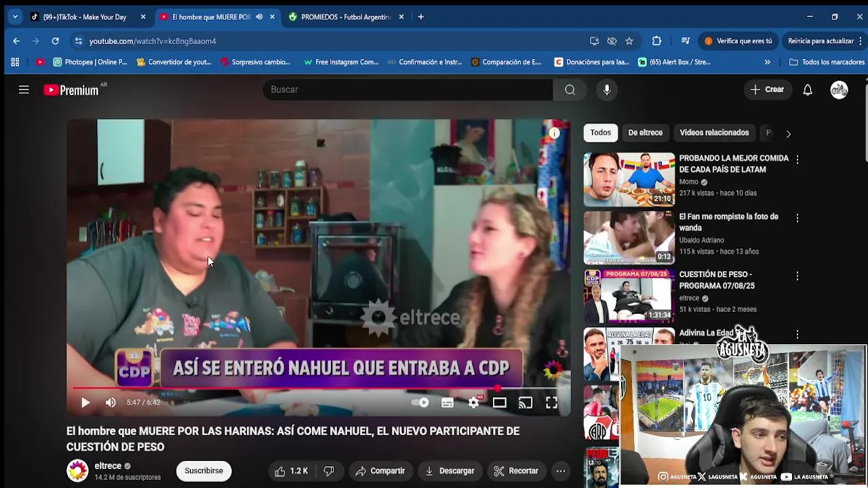Go to YouTube Premium home logo
The image size is (868, 488).
pos(71,90)
